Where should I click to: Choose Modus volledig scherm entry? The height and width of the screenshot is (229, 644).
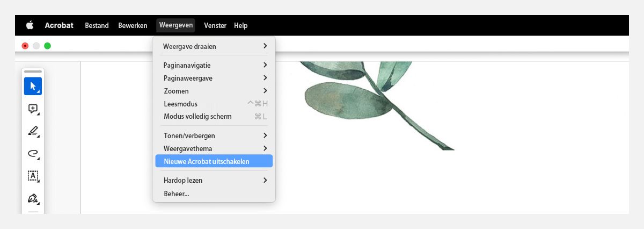point(214,116)
